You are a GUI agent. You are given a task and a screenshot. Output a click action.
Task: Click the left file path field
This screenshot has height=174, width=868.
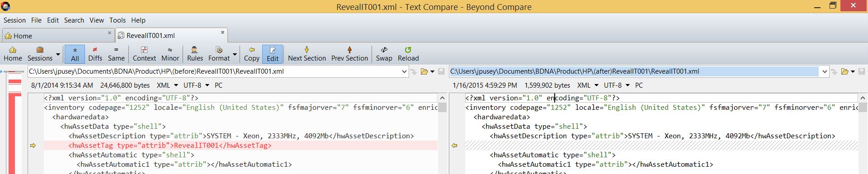(x=214, y=71)
